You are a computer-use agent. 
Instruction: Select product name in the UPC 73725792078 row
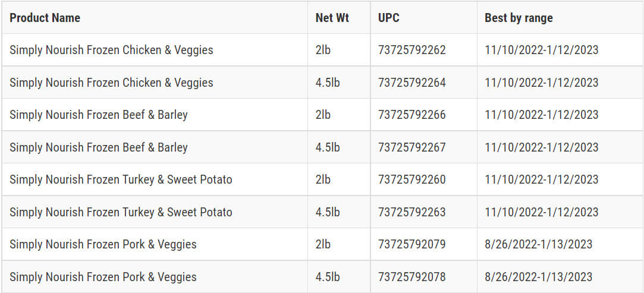(x=103, y=277)
